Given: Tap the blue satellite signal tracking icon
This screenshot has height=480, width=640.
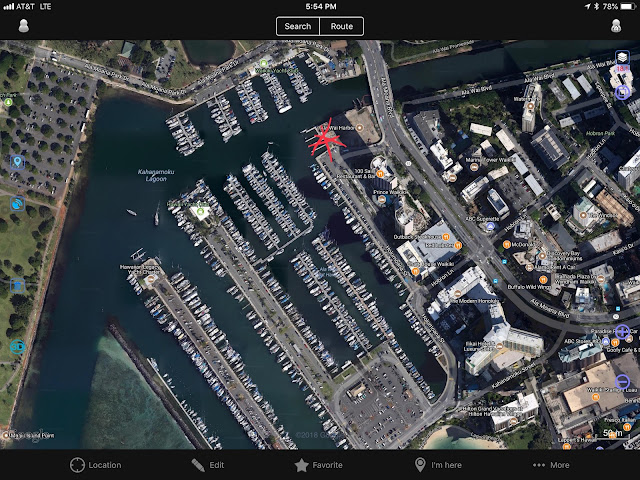Looking at the screenshot, I should click(x=17, y=203).
